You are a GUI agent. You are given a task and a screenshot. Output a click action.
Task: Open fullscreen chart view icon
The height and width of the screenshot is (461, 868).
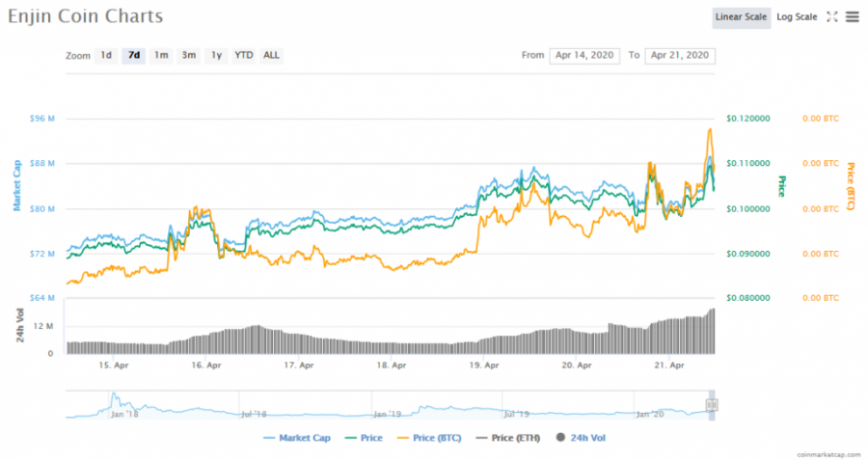[x=832, y=16]
